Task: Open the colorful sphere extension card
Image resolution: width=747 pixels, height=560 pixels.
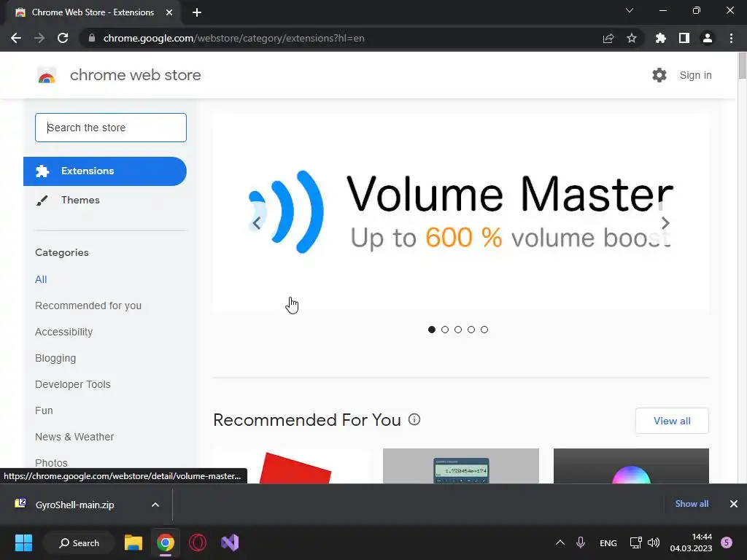Action: point(631,466)
